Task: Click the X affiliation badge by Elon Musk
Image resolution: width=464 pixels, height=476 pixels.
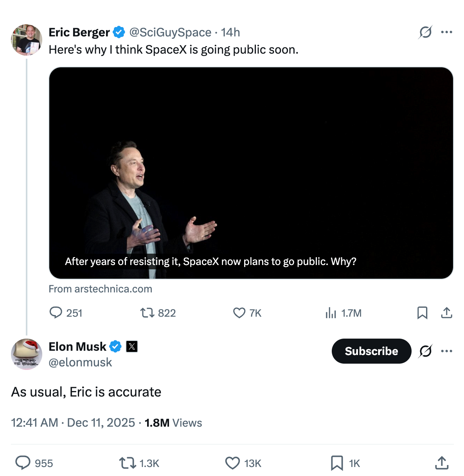Action: [132, 346]
